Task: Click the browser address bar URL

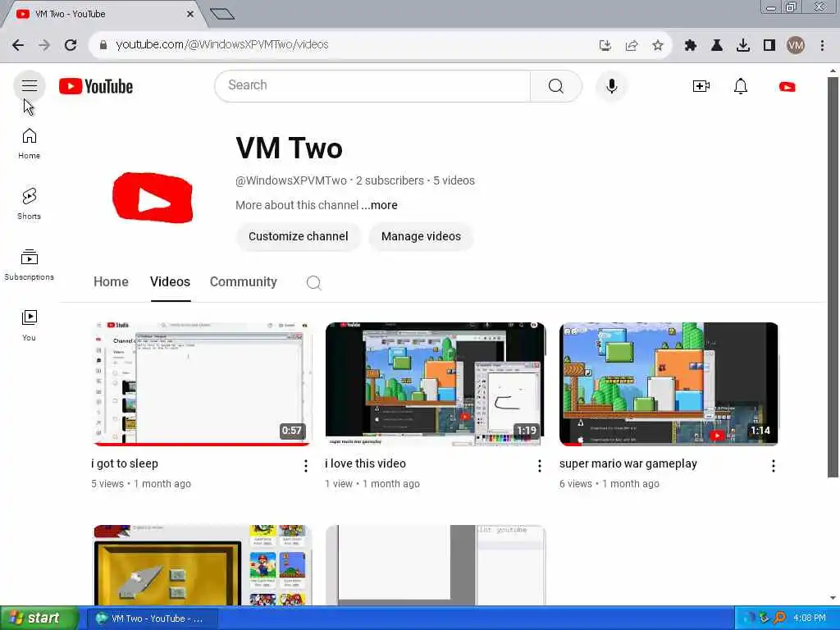Action: [x=221, y=45]
